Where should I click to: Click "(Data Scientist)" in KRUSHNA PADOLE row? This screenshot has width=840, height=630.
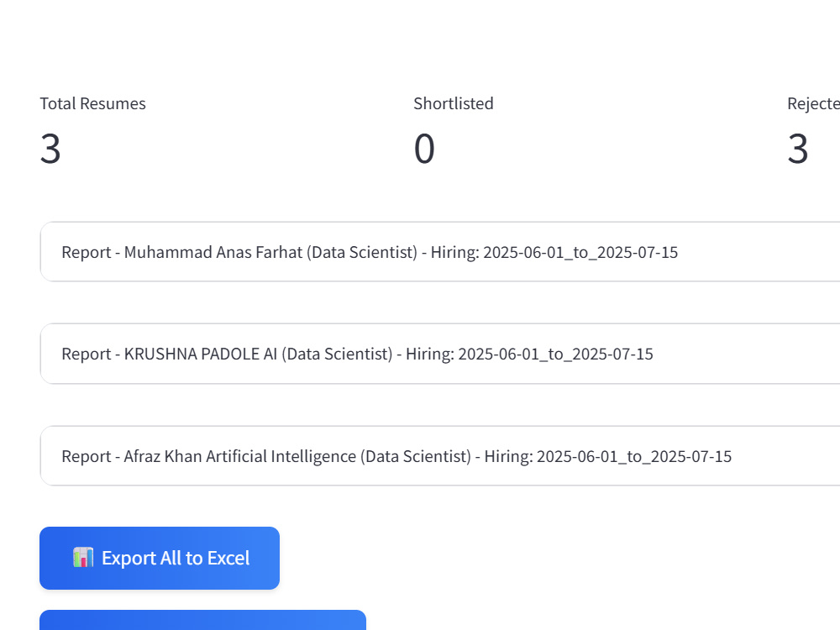point(337,354)
